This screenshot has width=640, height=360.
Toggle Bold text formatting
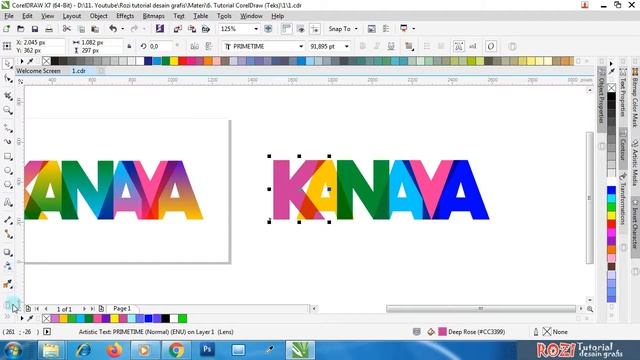(362, 47)
